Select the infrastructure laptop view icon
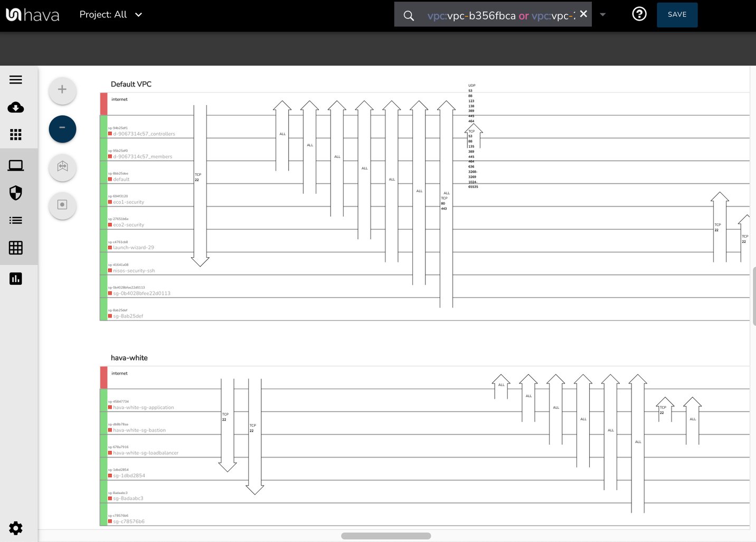 (16, 165)
